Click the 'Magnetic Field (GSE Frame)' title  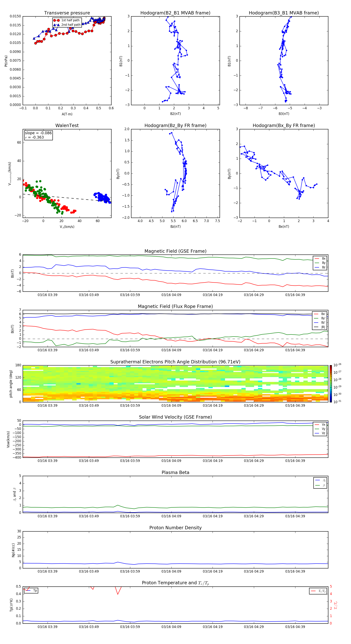point(175,251)
